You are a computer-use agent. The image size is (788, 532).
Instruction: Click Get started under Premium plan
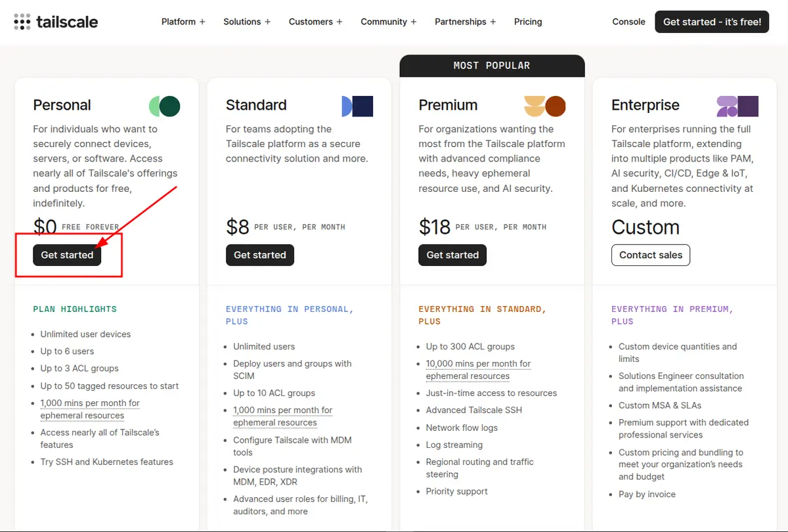point(452,255)
